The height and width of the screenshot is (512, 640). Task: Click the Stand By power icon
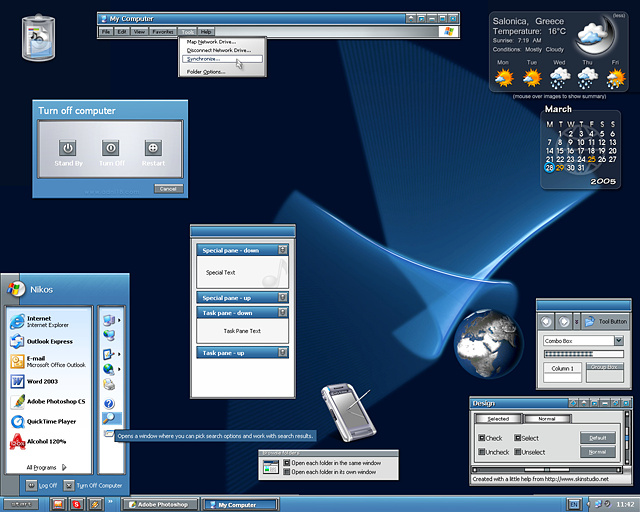coord(69,147)
